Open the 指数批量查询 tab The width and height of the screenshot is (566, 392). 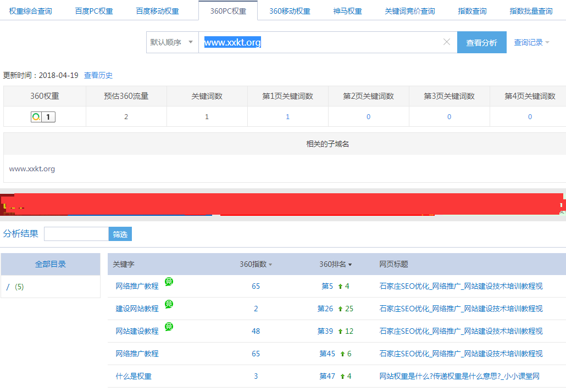531,11
